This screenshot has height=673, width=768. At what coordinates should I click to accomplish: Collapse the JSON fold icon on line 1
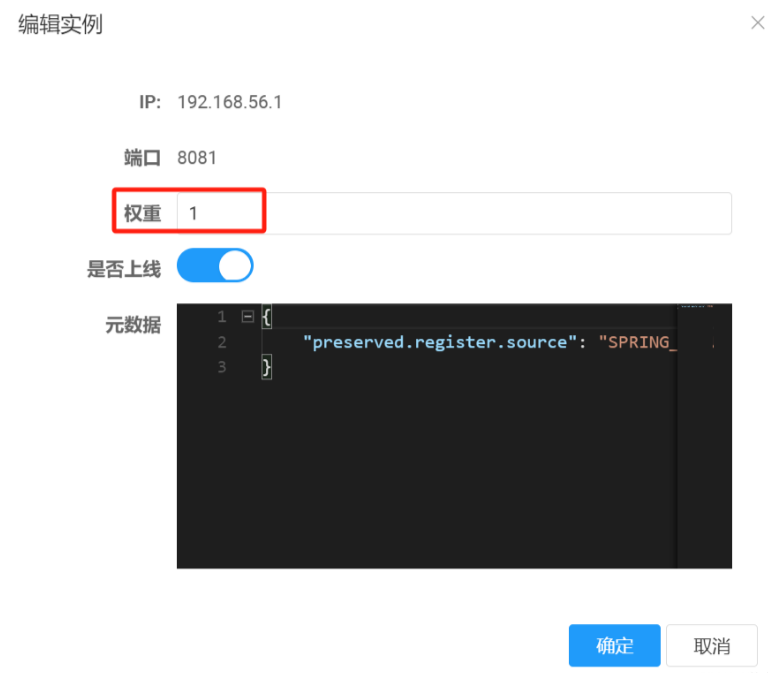247,317
